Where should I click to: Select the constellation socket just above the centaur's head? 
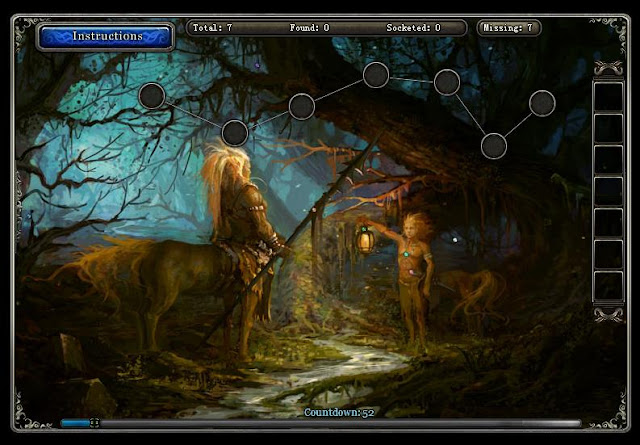click(x=235, y=133)
